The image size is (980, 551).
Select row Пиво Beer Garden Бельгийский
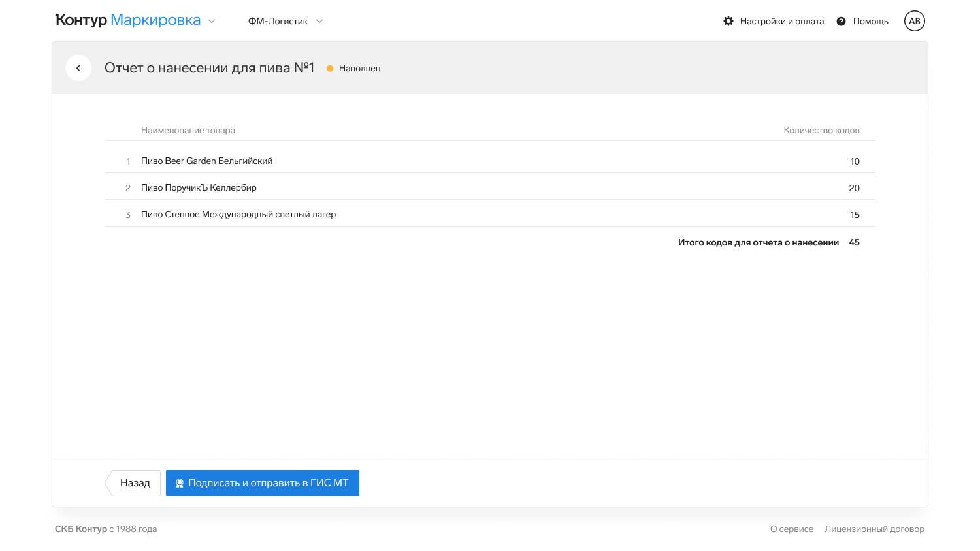[490, 161]
